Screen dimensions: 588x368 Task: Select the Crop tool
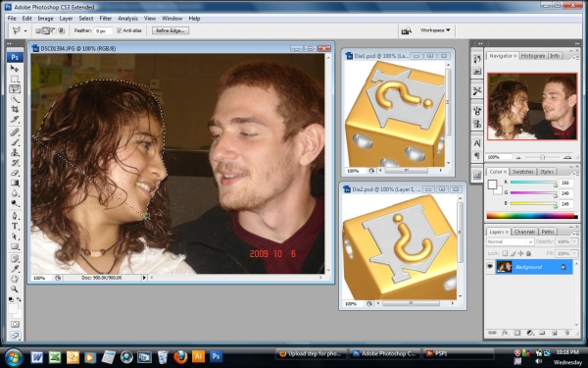(x=15, y=109)
